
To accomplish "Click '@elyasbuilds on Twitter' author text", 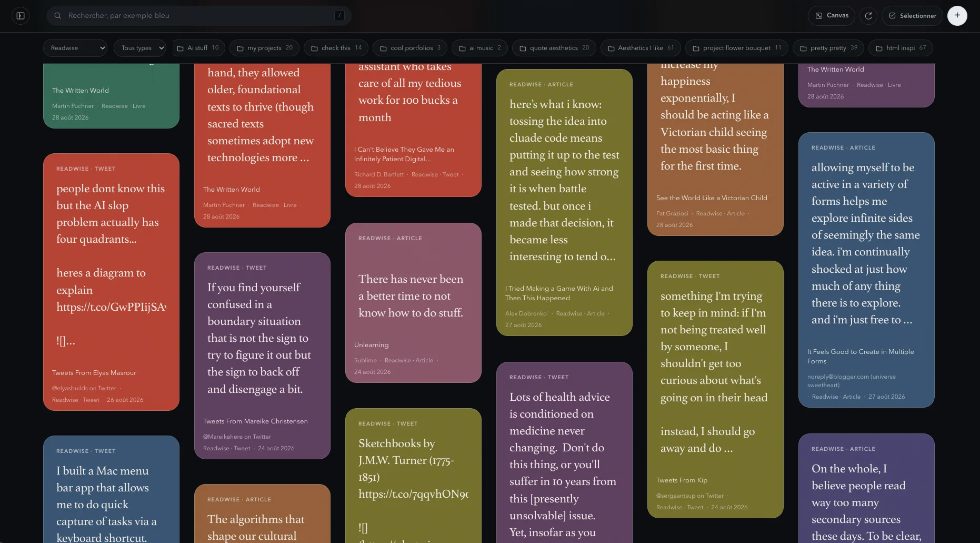I will point(84,388).
